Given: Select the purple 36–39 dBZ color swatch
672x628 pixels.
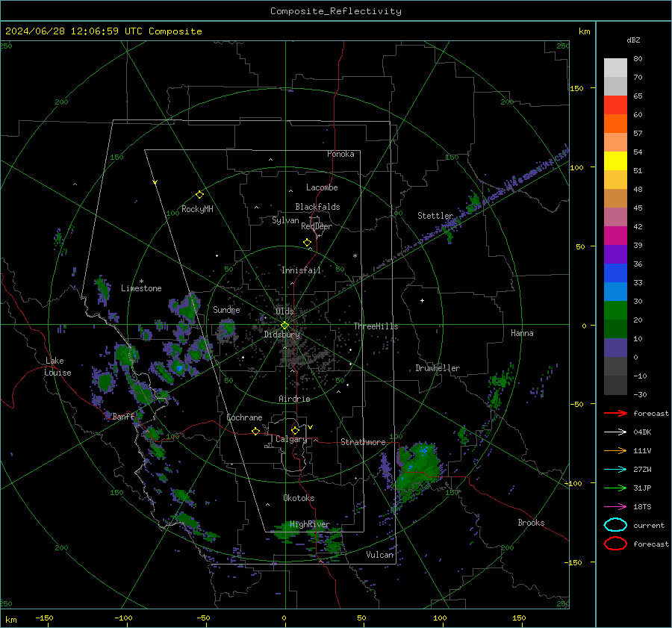Looking at the screenshot, I should pyautogui.click(x=615, y=255).
